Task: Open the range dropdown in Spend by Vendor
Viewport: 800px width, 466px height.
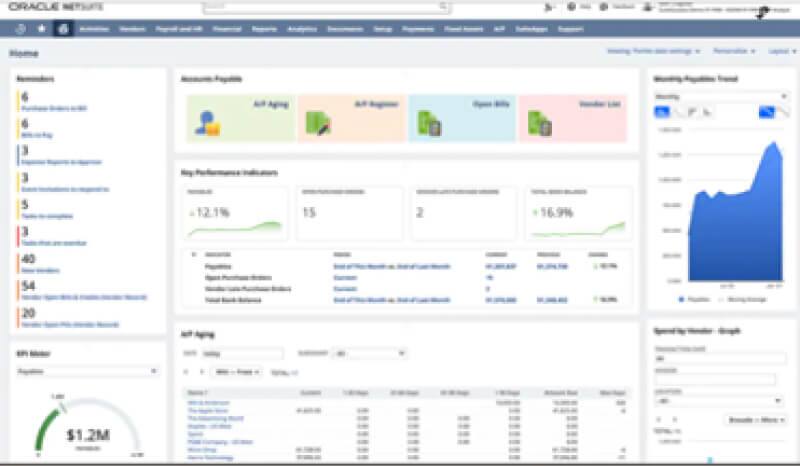Action: pyautogui.click(x=756, y=420)
